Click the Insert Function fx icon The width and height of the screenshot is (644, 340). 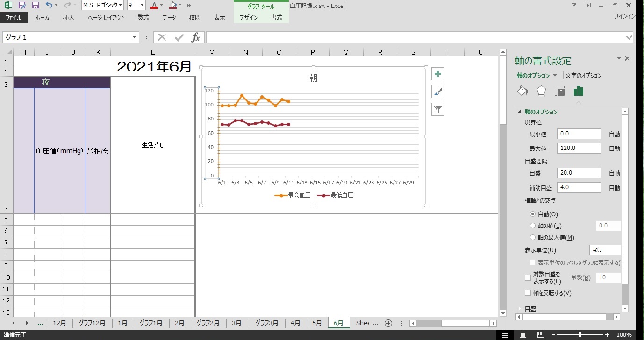tap(196, 37)
